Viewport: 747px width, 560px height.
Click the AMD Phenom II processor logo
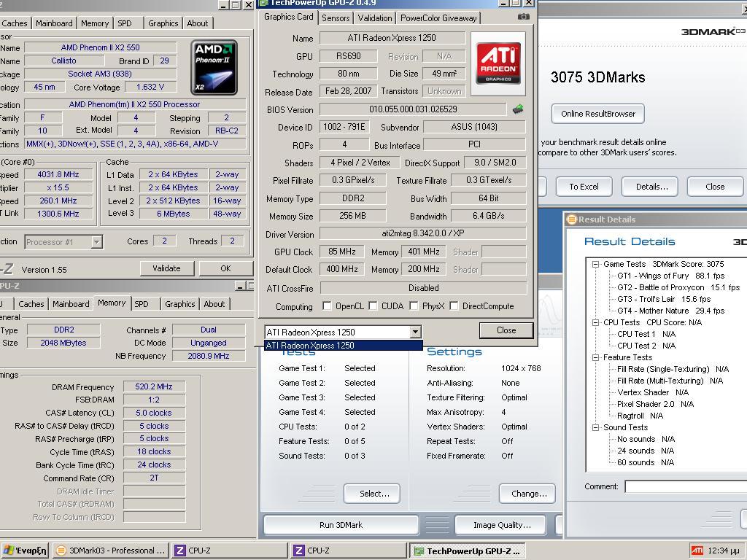pos(214,67)
